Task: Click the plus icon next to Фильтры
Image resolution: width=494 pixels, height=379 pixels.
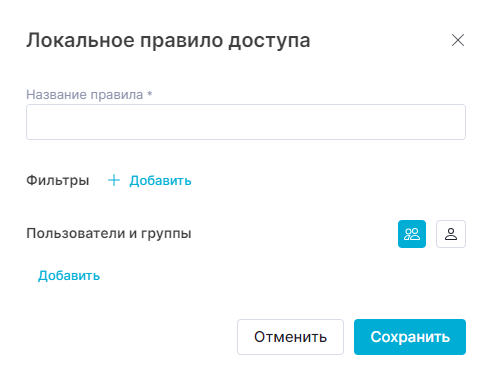Action: click(x=114, y=180)
